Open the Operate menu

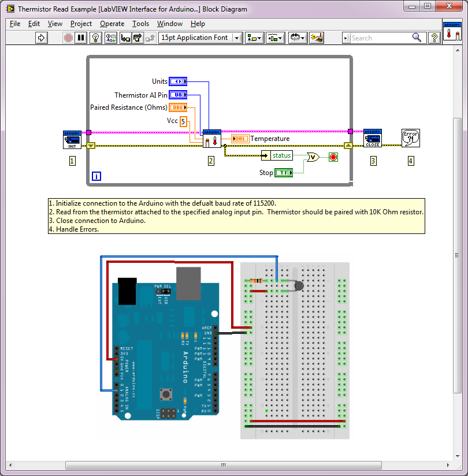[x=112, y=24]
